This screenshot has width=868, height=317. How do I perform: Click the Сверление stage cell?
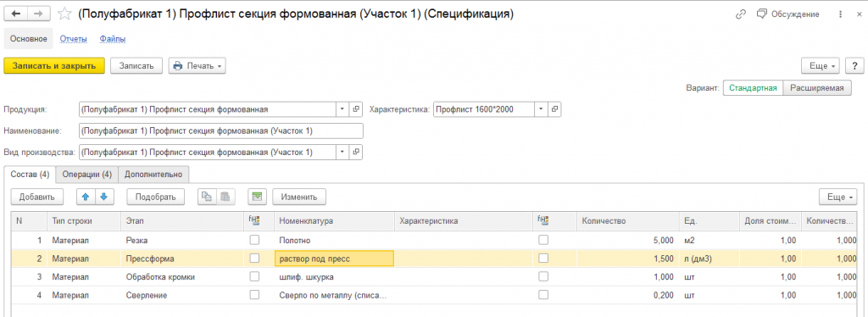[183, 296]
